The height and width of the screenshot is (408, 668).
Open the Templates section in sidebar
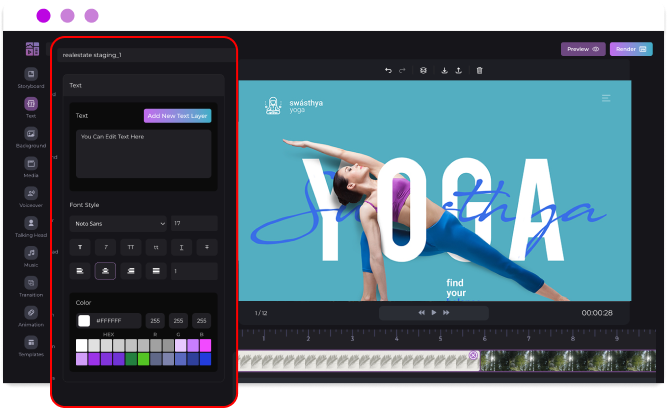pos(31,343)
